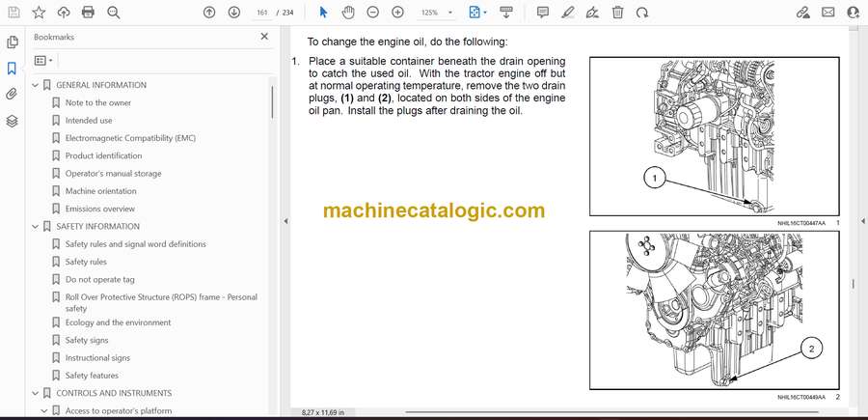The width and height of the screenshot is (868, 420).
Task: Click the Delete trash icon
Action: point(618,13)
